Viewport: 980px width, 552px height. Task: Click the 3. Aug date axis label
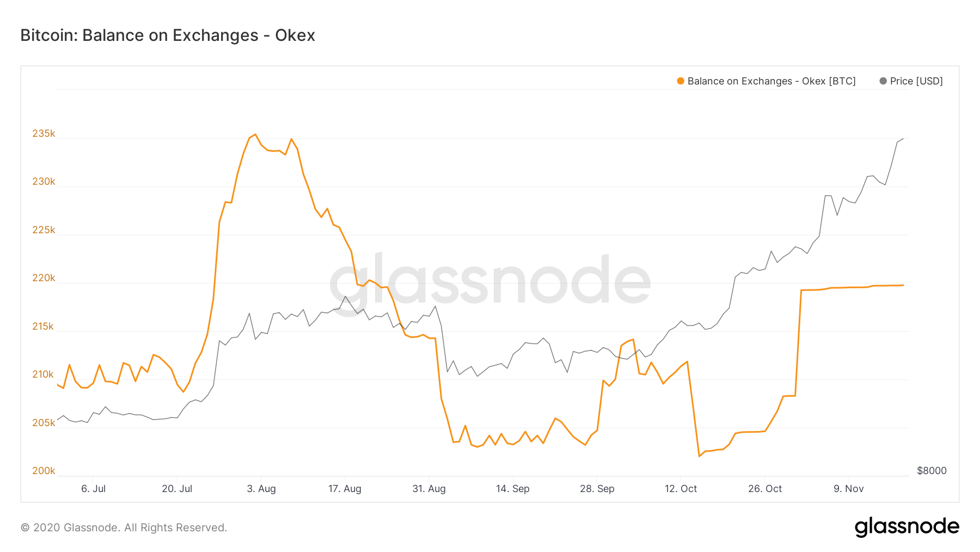(x=261, y=489)
